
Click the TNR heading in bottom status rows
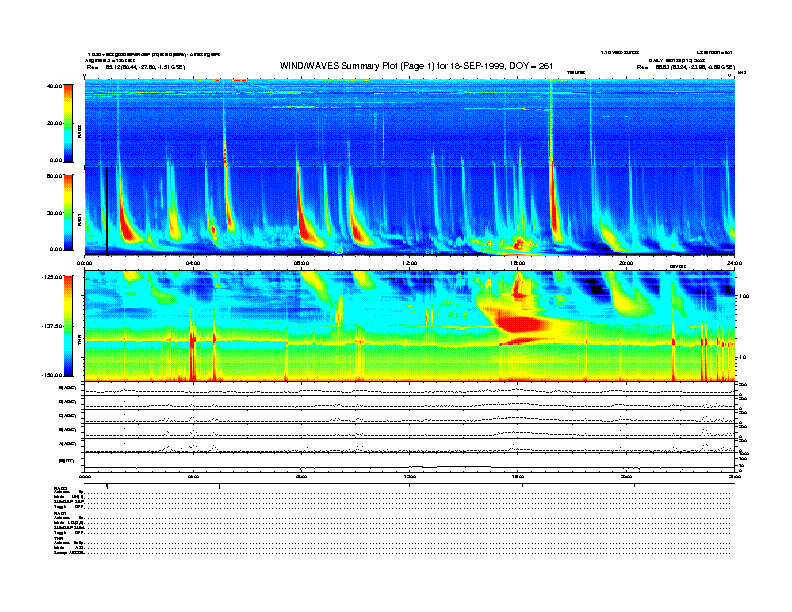pyautogui.click(x=58, y=538)
